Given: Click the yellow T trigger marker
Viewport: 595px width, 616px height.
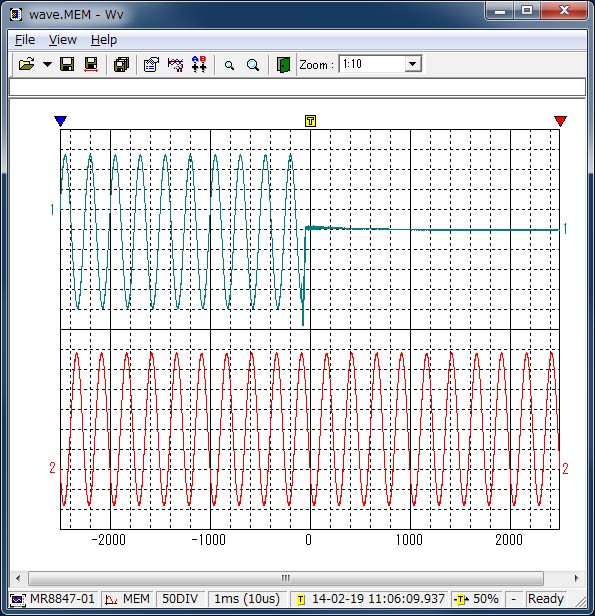Looking at the screenshot, I should pos(310,121).
